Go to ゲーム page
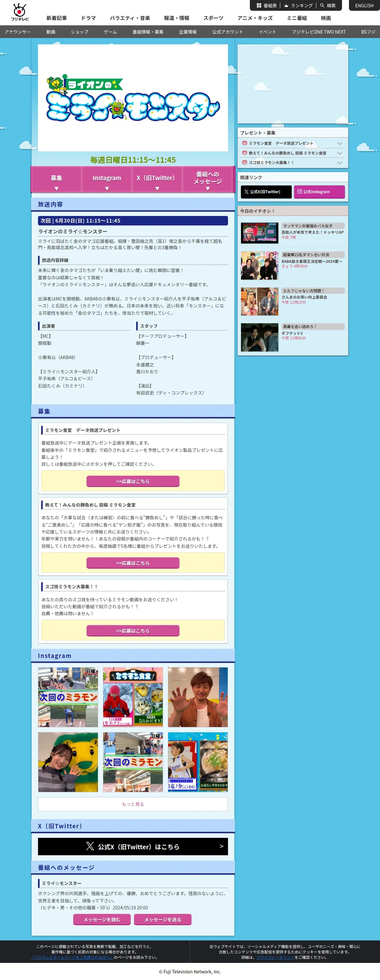This screenshot has height=980, width=380. coord(110,32)
